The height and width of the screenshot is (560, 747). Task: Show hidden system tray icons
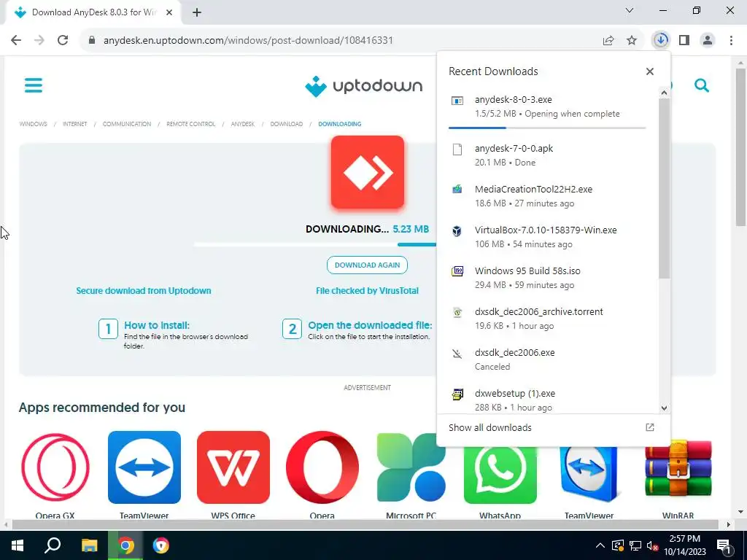click(x=600, y=545)
